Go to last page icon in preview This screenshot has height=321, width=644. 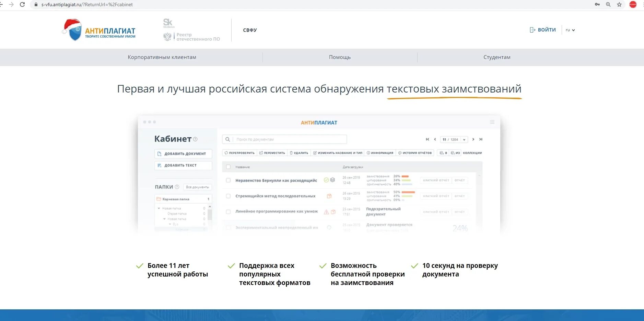481,139
